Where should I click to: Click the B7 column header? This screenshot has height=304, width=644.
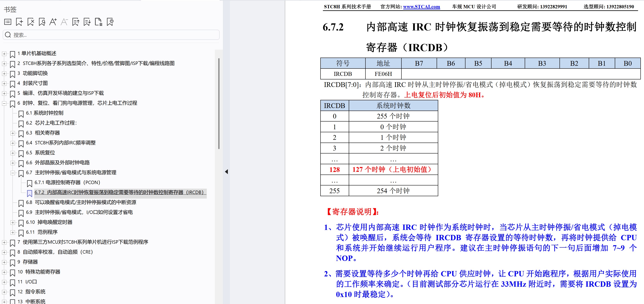coord(419,63)
